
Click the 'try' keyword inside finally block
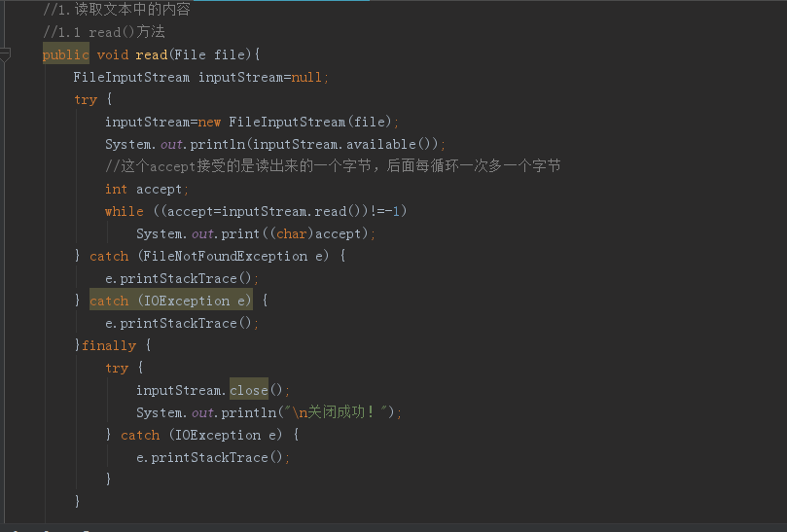[117, 368]
